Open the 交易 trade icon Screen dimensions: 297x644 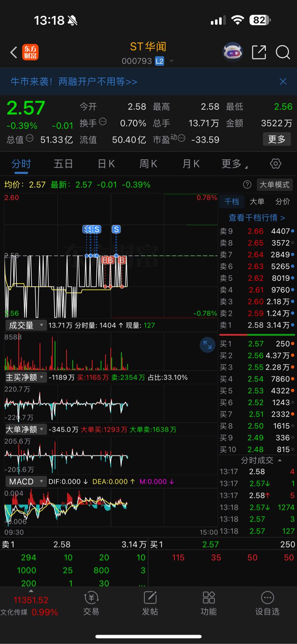click(91, 603)
